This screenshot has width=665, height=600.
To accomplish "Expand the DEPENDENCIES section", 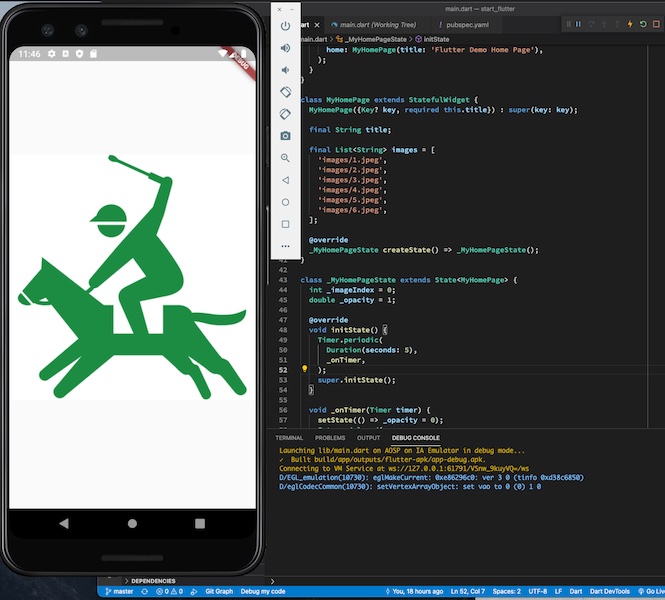I will tap(153, 581).
